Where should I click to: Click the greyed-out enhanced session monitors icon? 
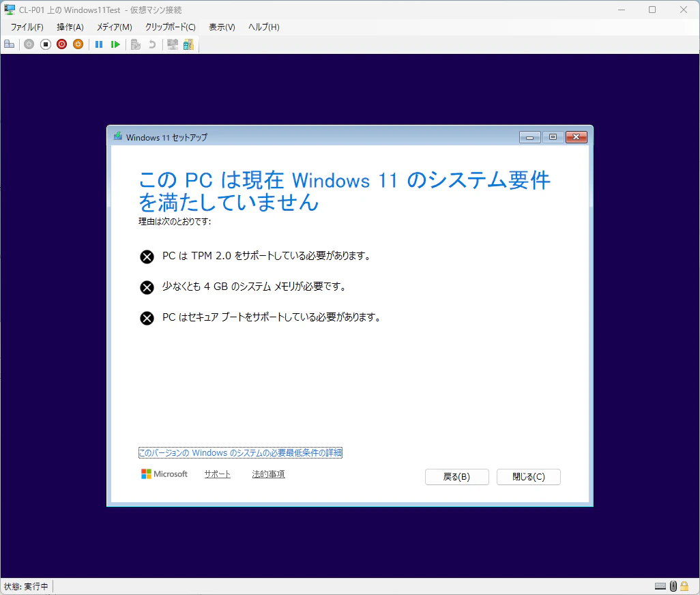coord(173,44)
